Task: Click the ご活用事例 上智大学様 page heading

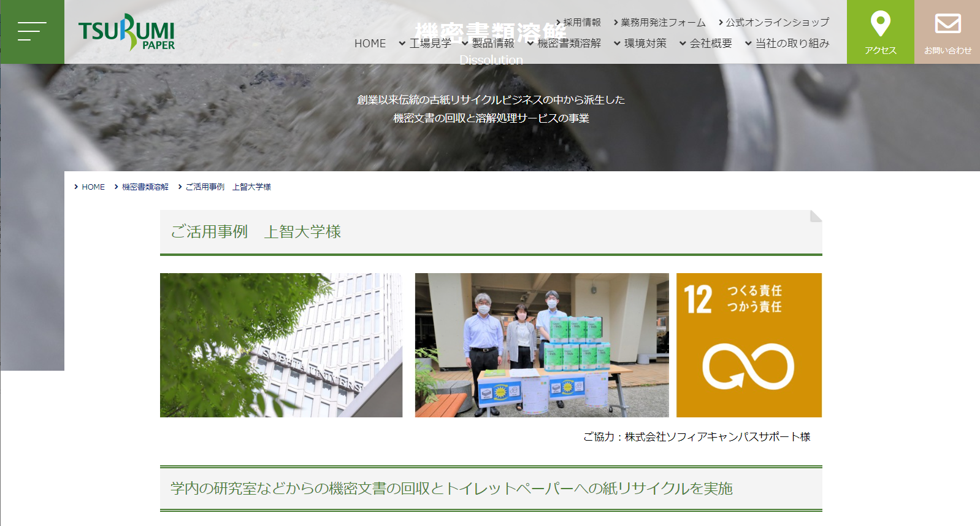Action: tap(256, 232)
